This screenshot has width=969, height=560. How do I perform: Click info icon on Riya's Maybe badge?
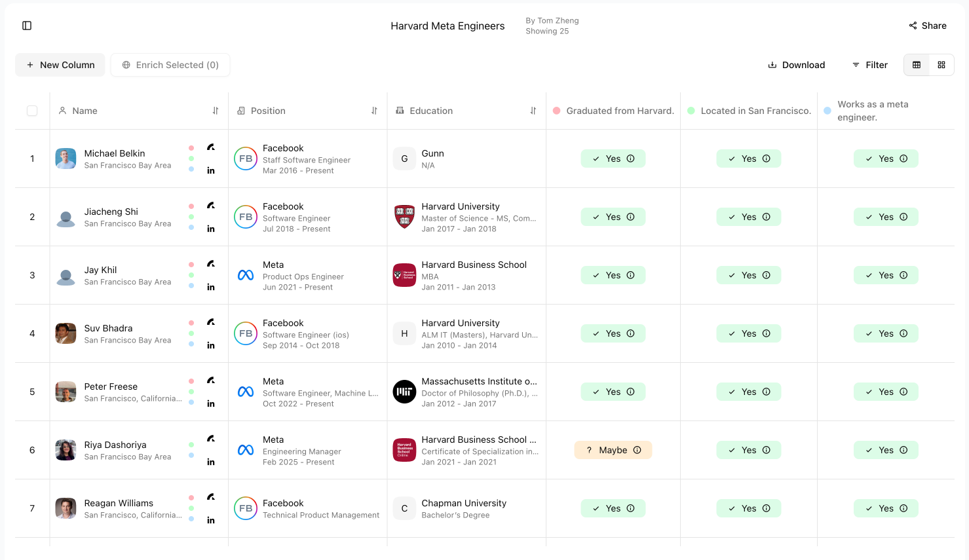coord(637,450)
